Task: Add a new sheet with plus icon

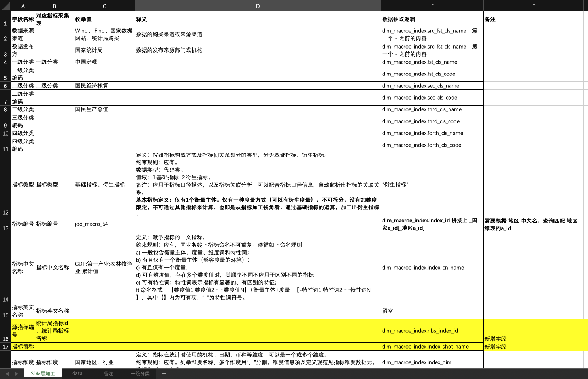Action: [x=164, y=373]
